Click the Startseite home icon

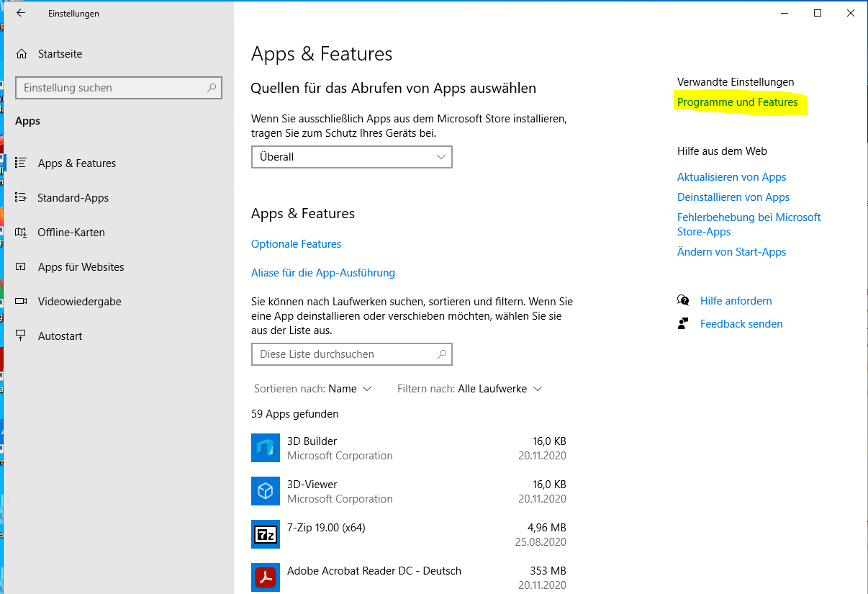pyautogui.click(x=22, y=54)
